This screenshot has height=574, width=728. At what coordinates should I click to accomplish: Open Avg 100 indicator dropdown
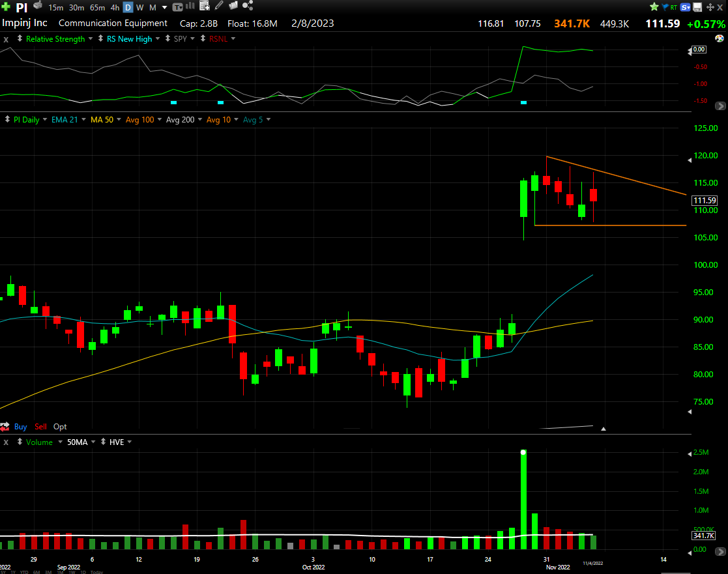pos(160,119)
